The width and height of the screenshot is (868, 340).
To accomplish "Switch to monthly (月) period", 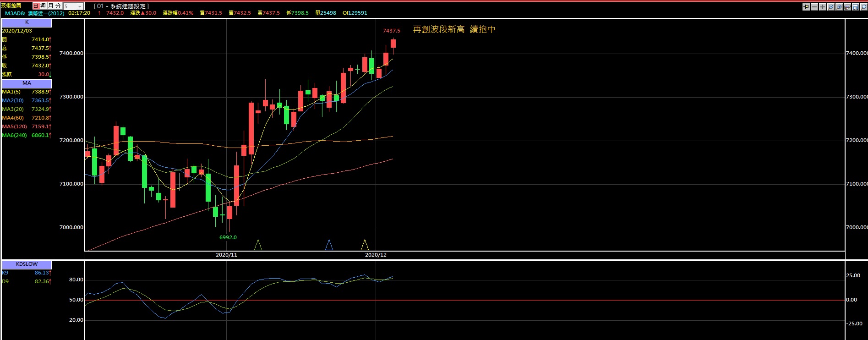I will pyautogui.click(x=50, y=6).
